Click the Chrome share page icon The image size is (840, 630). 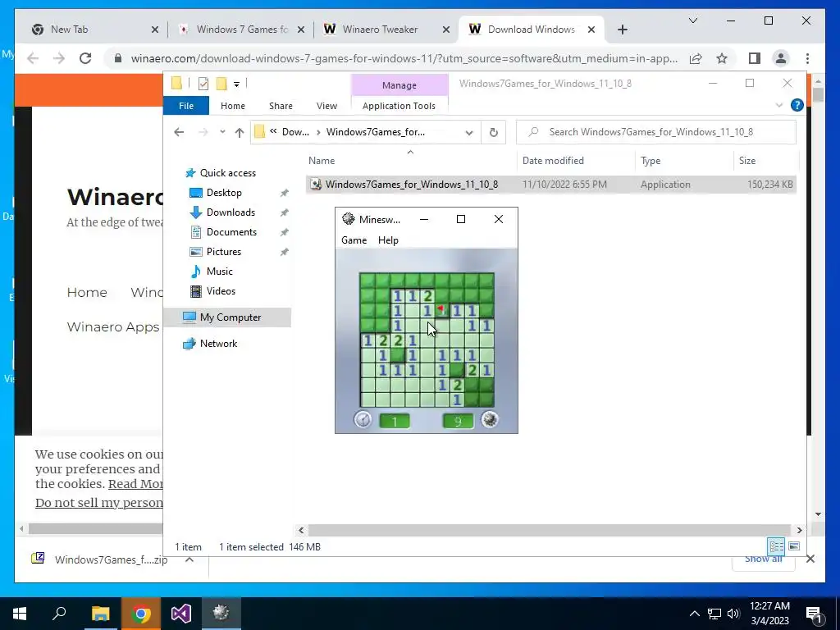click(696, 58)
